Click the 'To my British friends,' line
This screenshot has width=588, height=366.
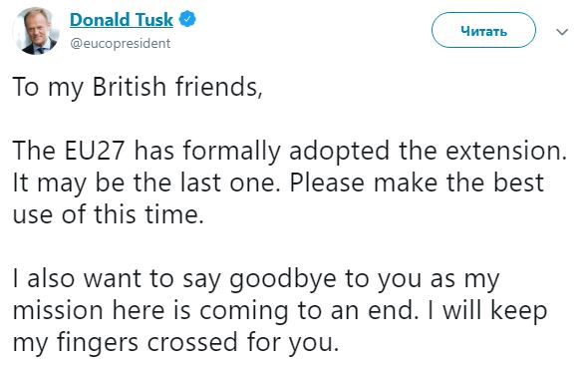138,87
